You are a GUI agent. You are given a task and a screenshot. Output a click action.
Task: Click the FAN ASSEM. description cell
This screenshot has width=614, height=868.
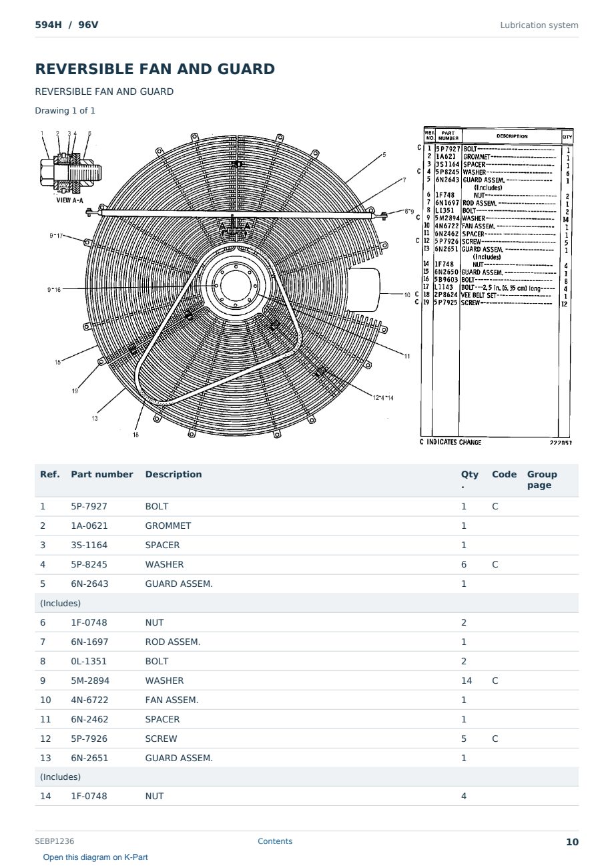(172, 700)
